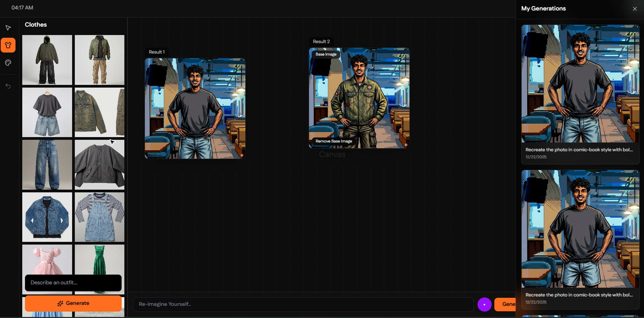Select the gray collarless jacket
Image resolution: width=644 pixels, height=318 pixels.
coord(99,165)
